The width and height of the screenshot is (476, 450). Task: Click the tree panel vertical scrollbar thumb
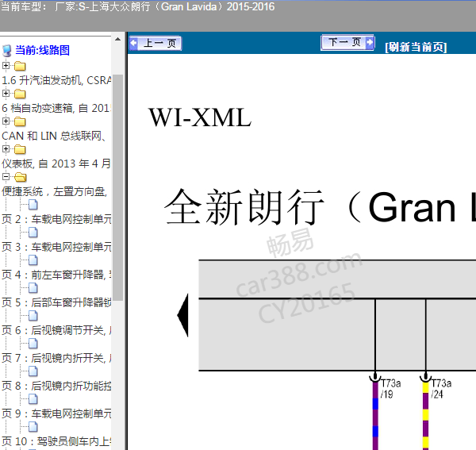(117, 187)
